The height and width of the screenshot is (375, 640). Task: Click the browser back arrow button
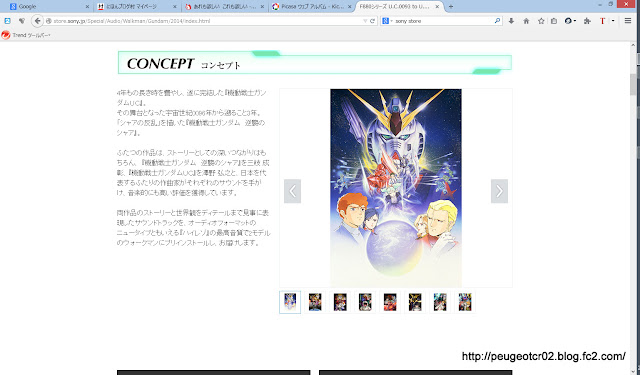[x=37, y=21]
